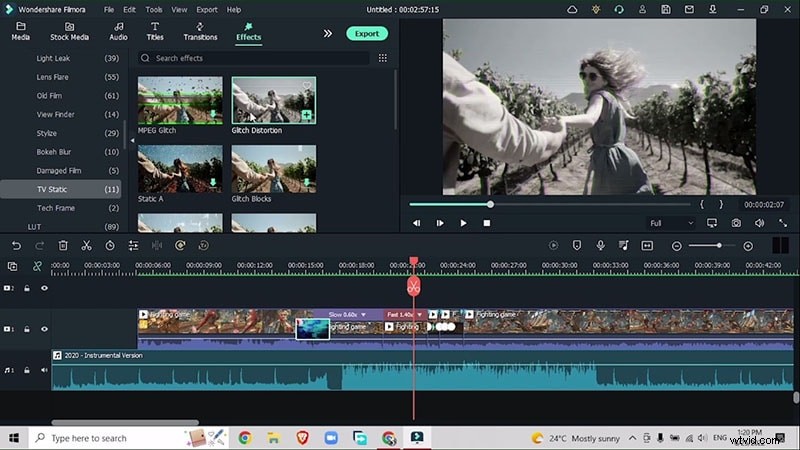Click the green Export button
This screenshot has width=800, height=450.
[x=367, y=33]
